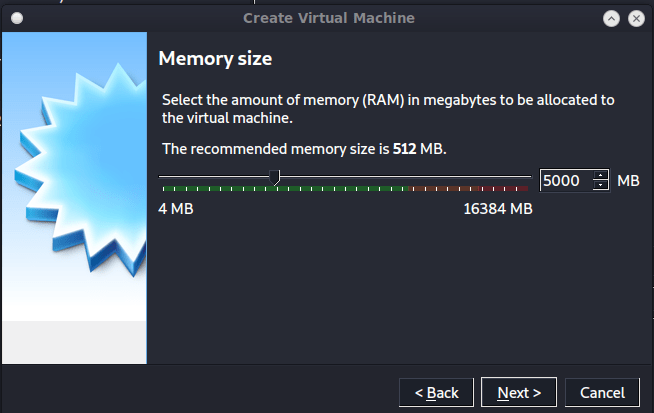654x413 pixels.
Task: Click the window menu button in title bar
Action: coord(16,18)
